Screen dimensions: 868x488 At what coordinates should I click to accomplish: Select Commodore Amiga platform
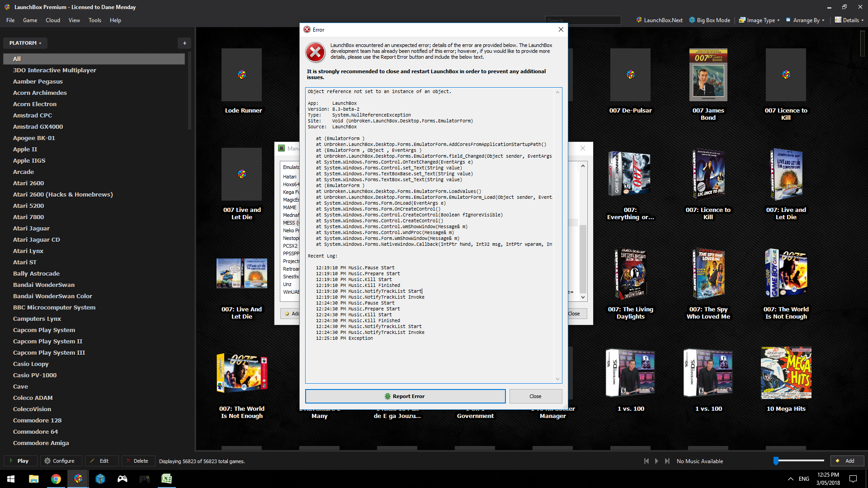pyautogui.click(x=41, y=443)
